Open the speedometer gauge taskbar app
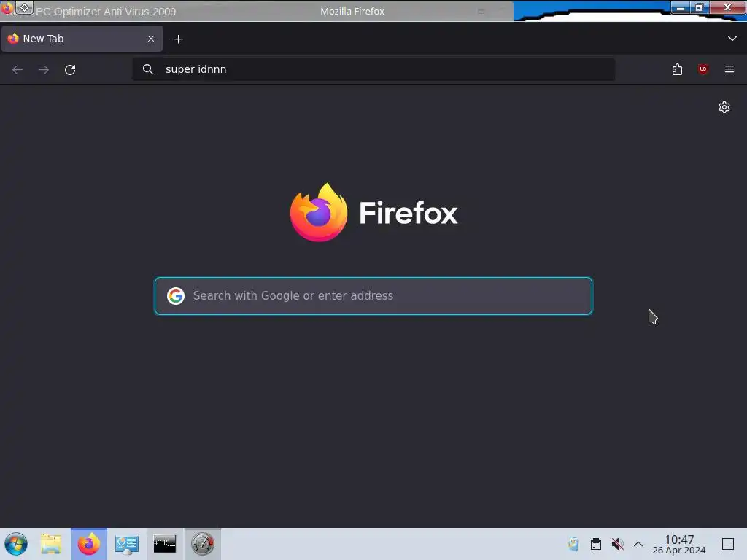Viewport: 747px width, 560px height. point(203,544)
